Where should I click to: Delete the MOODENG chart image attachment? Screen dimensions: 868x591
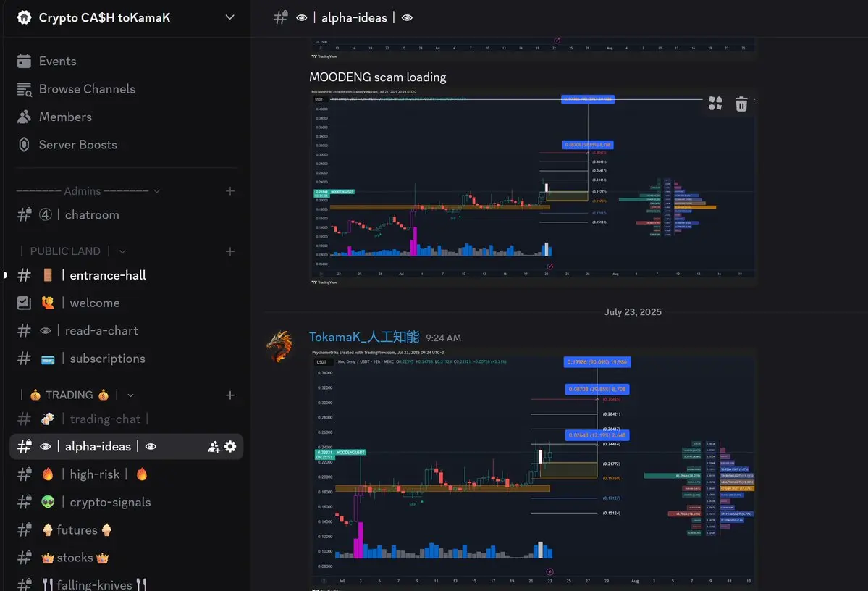tap(741, 104)
